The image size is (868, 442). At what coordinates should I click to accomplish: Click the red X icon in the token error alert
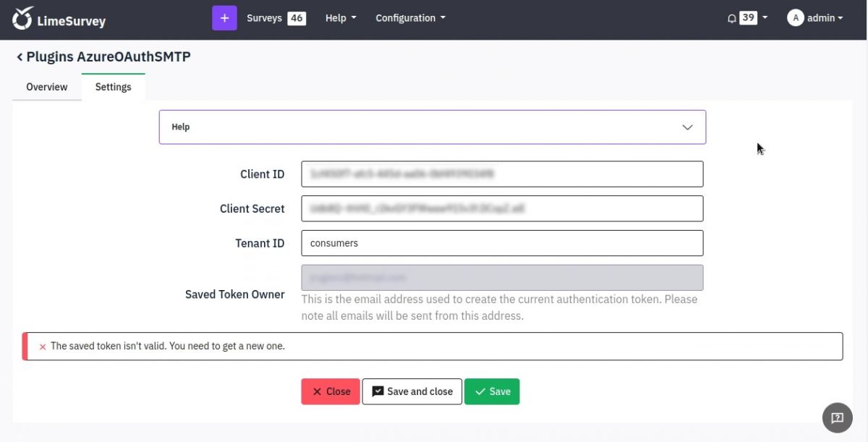43,346
